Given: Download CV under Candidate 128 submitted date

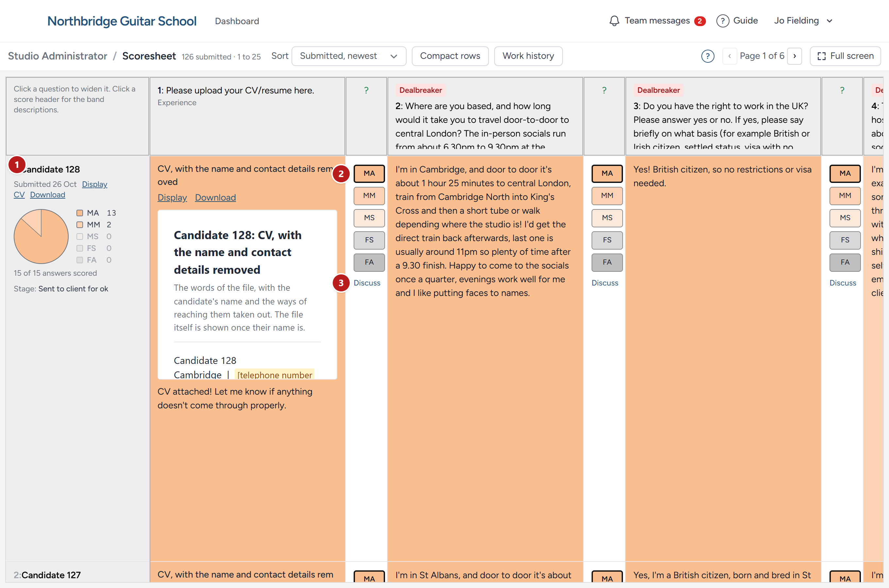Looking at the screenshot, I should click(x=48, y=195).
